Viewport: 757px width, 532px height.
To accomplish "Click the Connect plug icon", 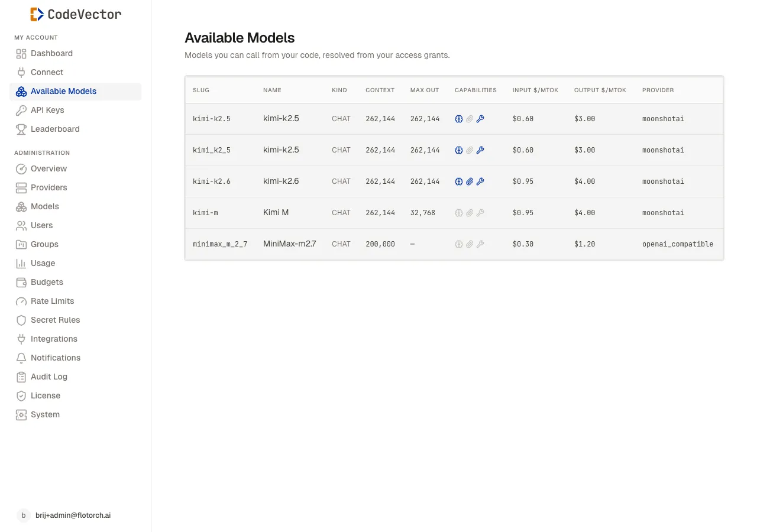I will tap(21, 73).
